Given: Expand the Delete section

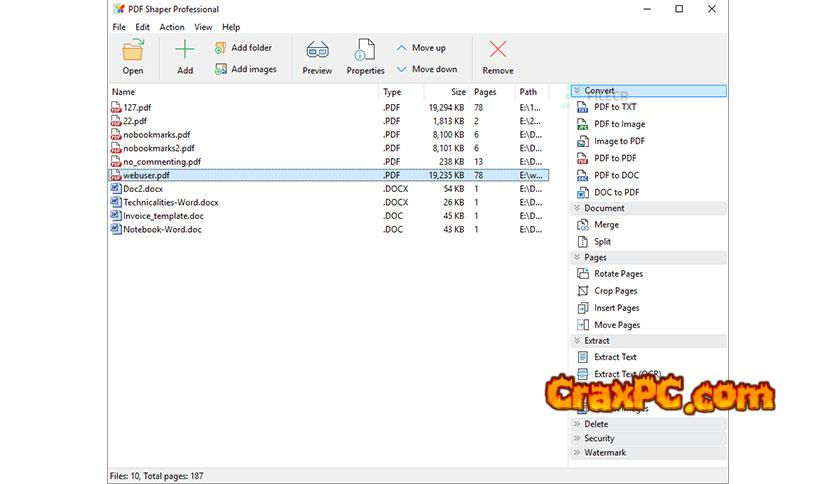Looking at the screenshot, I should pos(596,424).
